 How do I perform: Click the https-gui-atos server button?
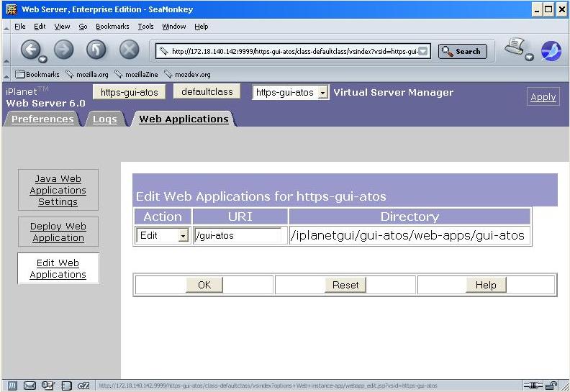(x=129, y=92)
